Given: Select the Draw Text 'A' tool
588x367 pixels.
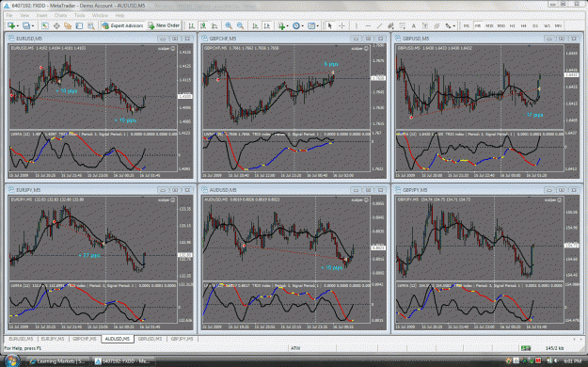Looking at the screenshot, I should pos(414,25).
